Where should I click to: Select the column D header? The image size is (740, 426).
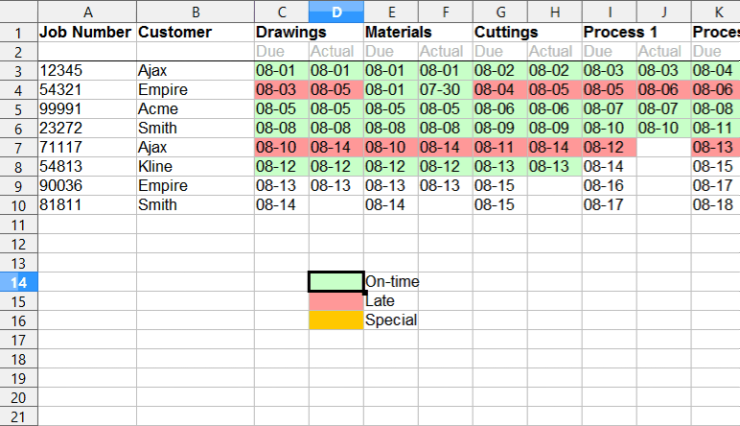(x=336, y=12)
